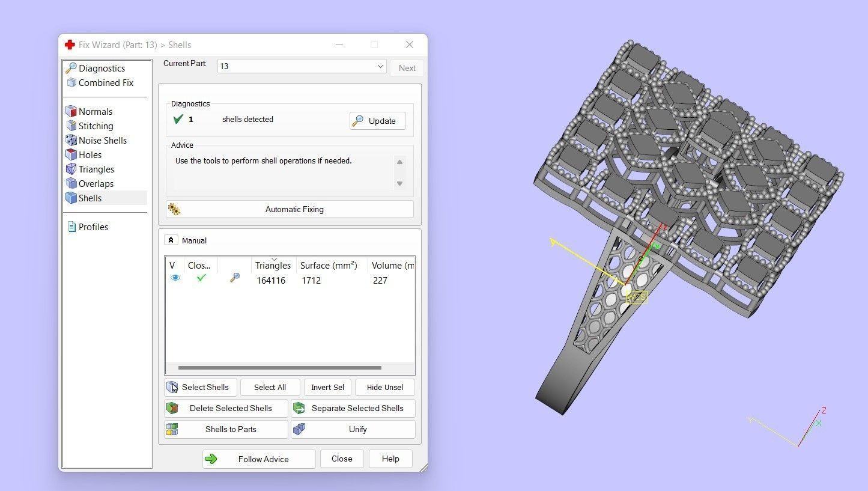Open the Current Part dropdown
The width and height of the screenshot is (868, 491).
[x=302, y=66]
